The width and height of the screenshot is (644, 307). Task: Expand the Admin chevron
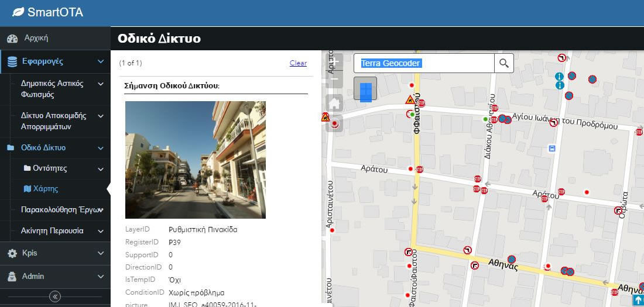[x=101, y=277]
